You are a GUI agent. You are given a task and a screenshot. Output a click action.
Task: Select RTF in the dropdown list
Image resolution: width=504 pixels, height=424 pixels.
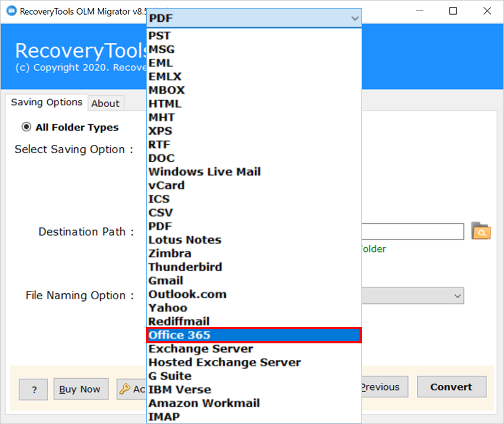pyautogui.click(x=254, y=144)
